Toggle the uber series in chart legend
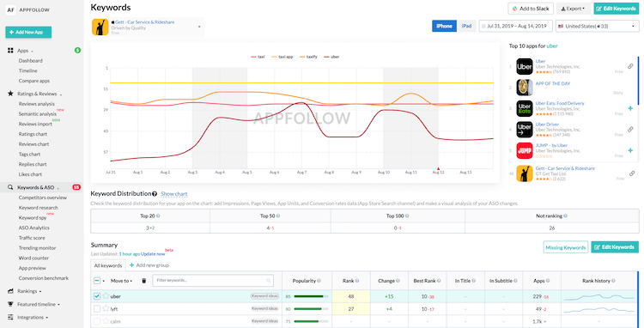 click(331, 57)
